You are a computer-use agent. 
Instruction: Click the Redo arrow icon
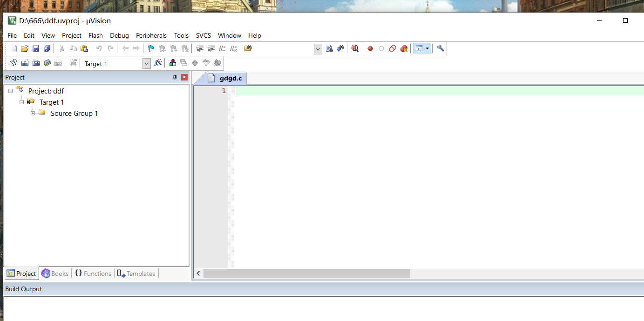coord(110,48)
